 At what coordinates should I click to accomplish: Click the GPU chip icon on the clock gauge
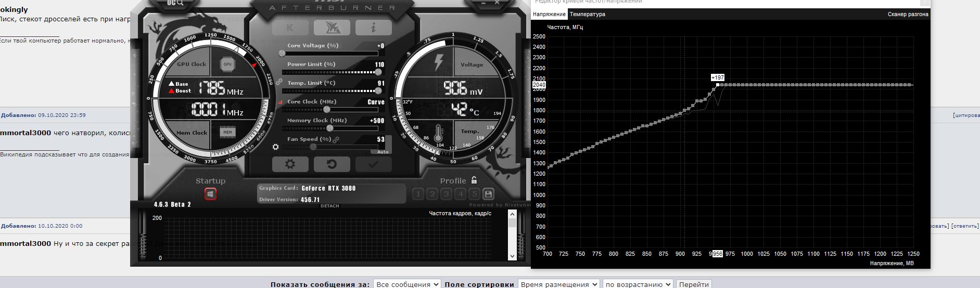pyautogui.click(x=227, y=64)
